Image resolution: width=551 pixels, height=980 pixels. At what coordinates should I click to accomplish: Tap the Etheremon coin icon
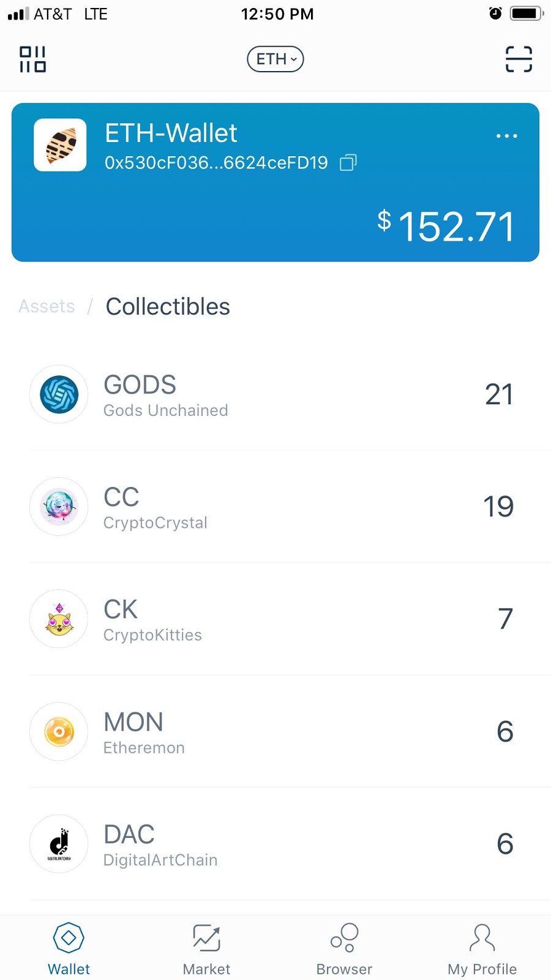[59, 731]
